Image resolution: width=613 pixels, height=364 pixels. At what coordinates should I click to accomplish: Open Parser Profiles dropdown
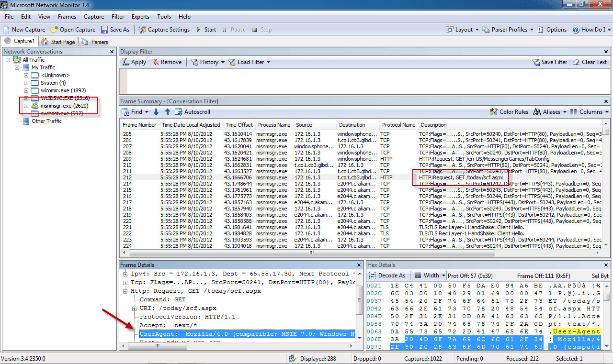[x=508, y=30]
